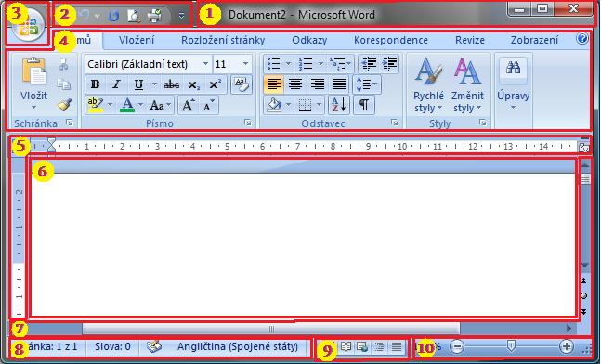Apply the yellow text highlight color

(x=96, y=105)
